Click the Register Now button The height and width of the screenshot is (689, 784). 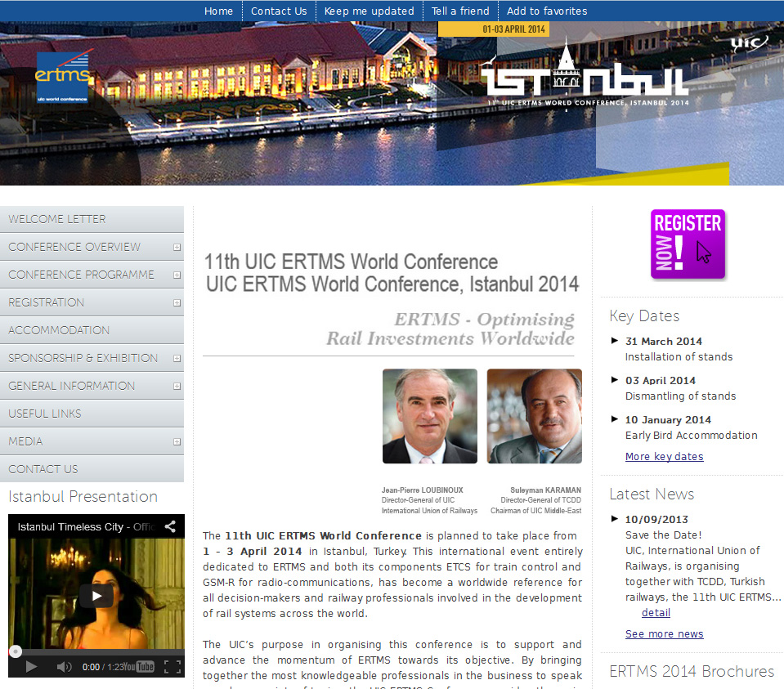pyautogui.click(x=688, y=244)
